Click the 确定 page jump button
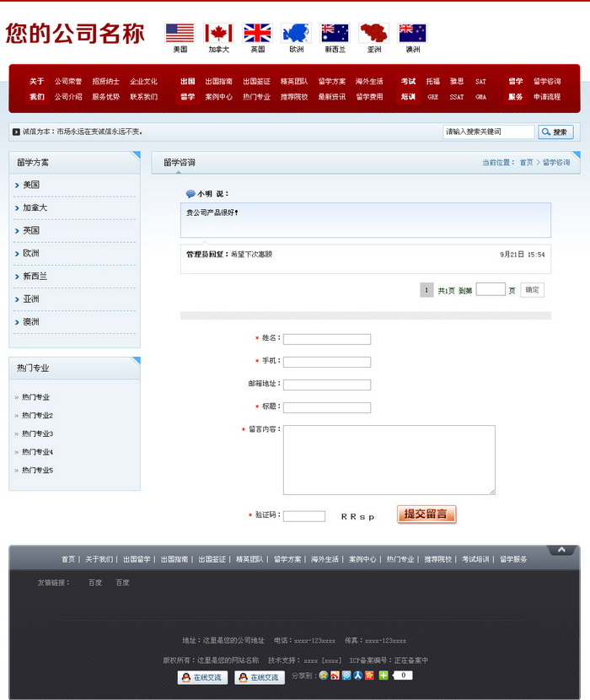 click(x=532, y=290)
